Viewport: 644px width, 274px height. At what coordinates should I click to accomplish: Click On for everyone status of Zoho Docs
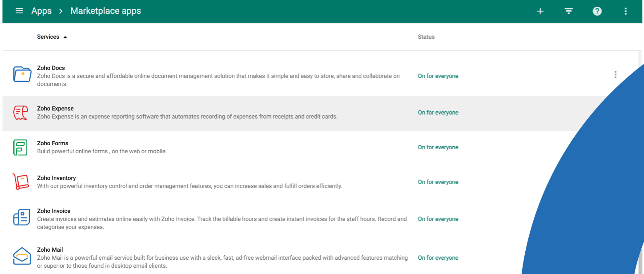pyautogui.click(x=438, y=76)
